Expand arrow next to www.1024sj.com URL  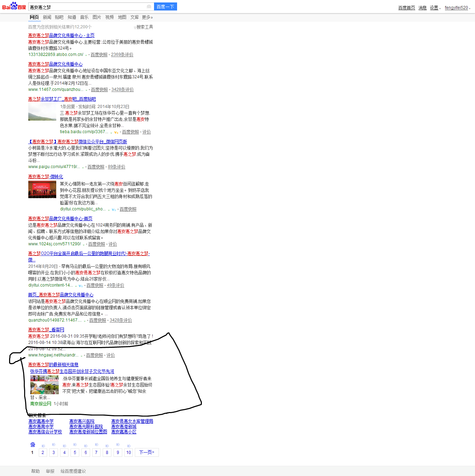[x=84, y=245]
